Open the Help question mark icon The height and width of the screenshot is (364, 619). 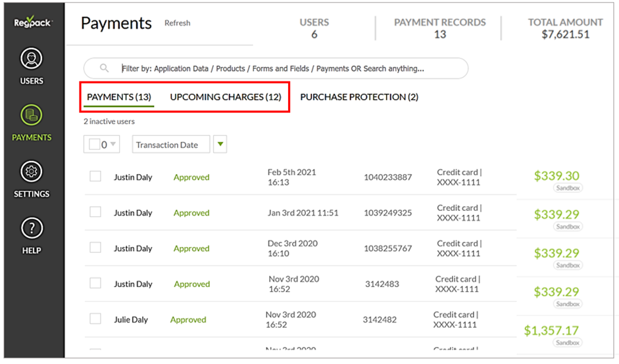pyautogui.click(x=32, y=229)
